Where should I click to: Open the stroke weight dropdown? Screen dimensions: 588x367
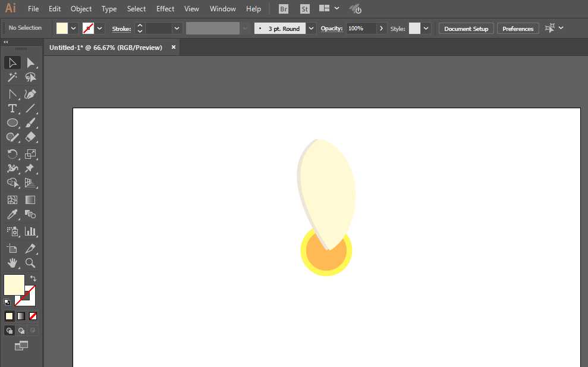tap(177, 29)
